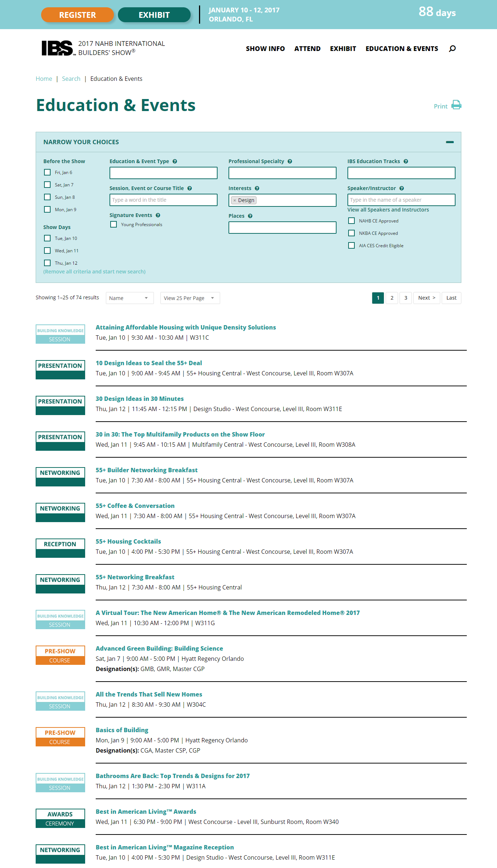Collapse the Narrow Your Choices panel
The image size is (497, 868).
pyautogui.click(x=450, y=142)
